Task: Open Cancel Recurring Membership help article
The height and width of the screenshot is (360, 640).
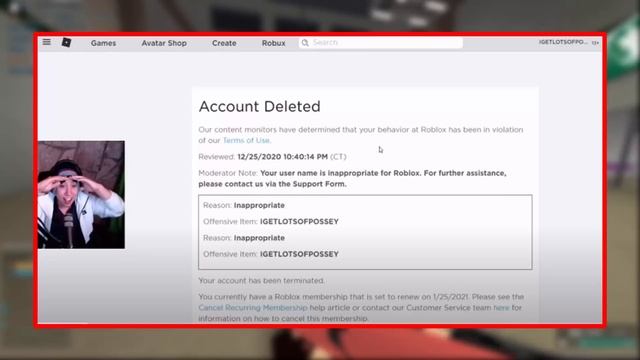Action: 253,307
